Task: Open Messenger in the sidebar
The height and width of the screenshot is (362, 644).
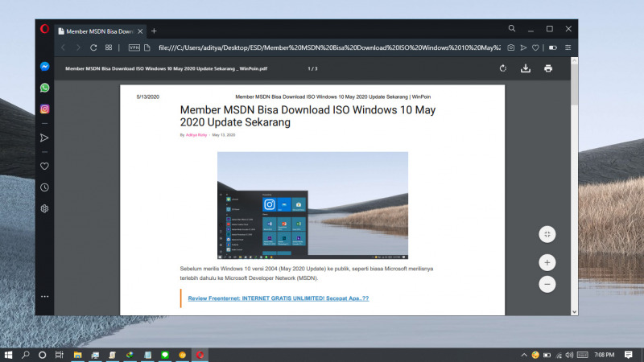Action: tap(45, 67)
